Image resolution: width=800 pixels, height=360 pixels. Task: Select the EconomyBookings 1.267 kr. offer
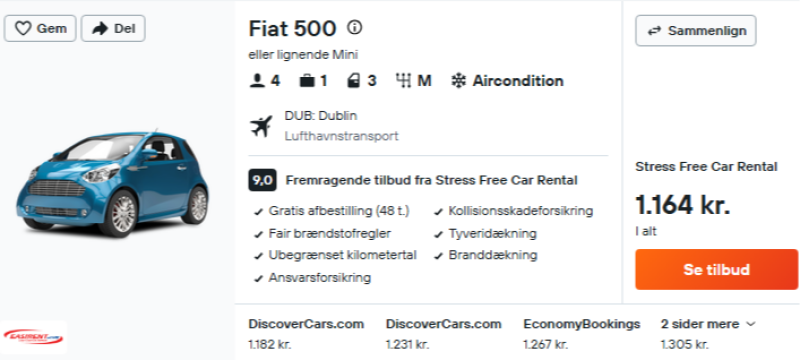582,334
